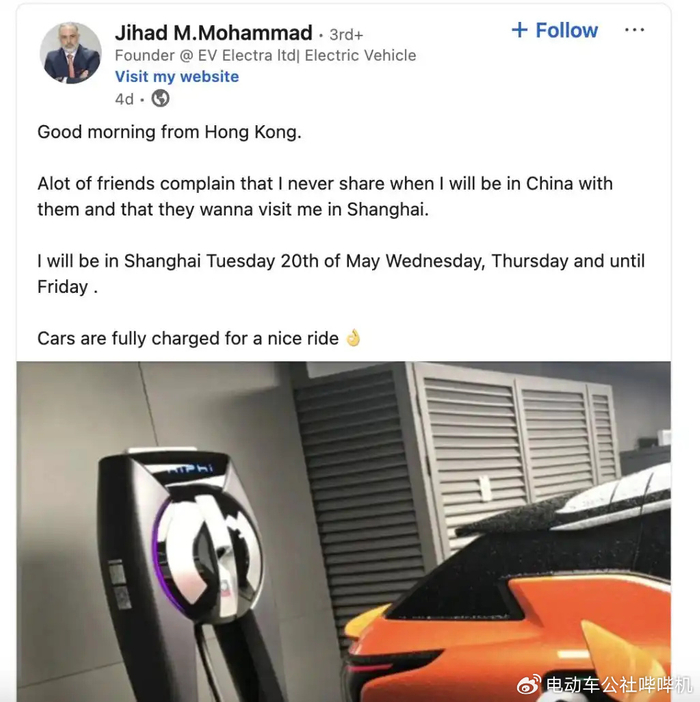Click the Founder @ EV Electra headline

pyautogui.click(x=265, y=56)
